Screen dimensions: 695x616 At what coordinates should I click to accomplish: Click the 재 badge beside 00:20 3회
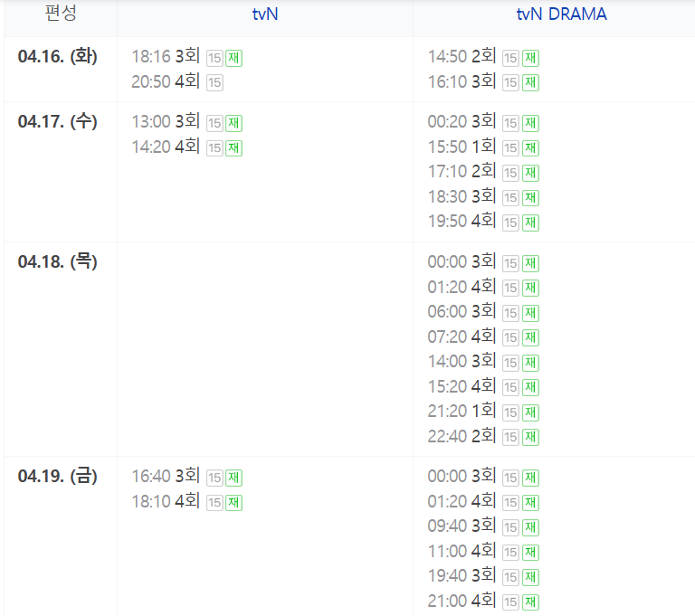(x=530, y=123)
